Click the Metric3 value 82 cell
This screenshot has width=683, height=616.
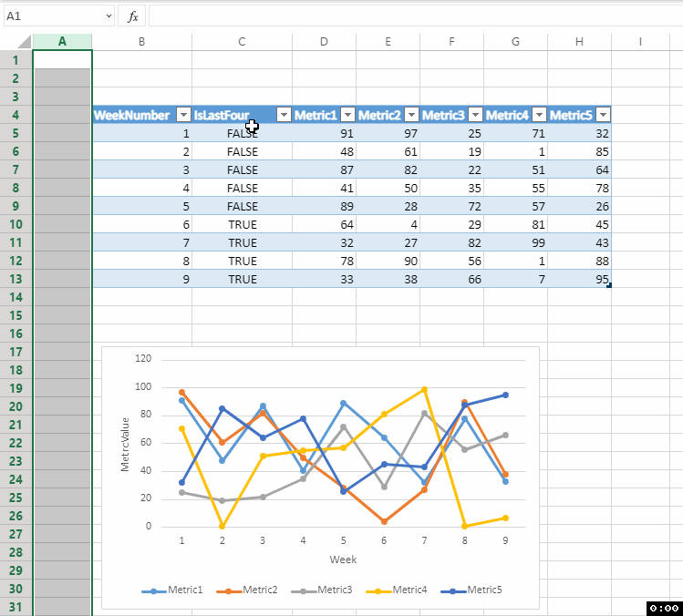tap(451, 242)
